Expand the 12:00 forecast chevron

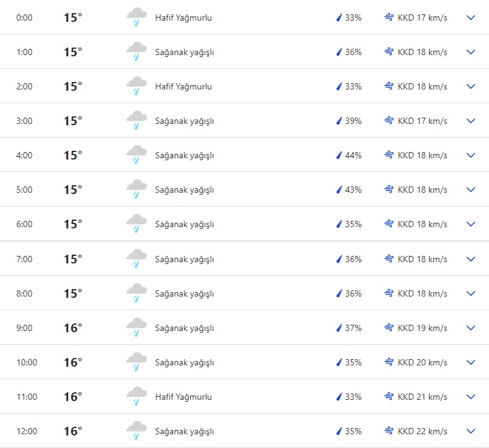pyautogui.click(x=471, y=431)
